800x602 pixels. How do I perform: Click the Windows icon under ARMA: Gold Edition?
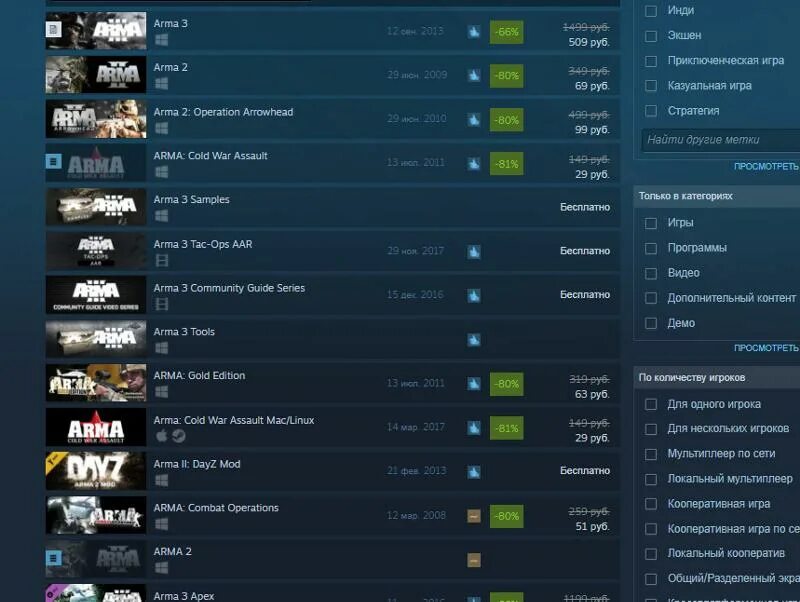(x=161, y=392)
